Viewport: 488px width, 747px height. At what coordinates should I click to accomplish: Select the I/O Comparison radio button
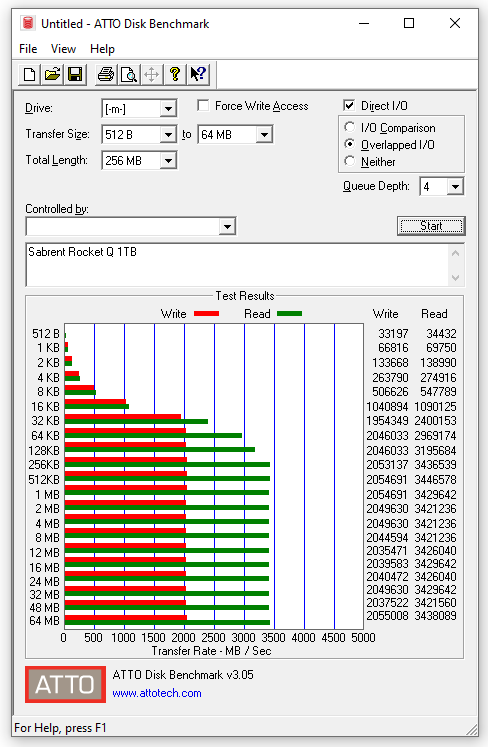point(349,127)
